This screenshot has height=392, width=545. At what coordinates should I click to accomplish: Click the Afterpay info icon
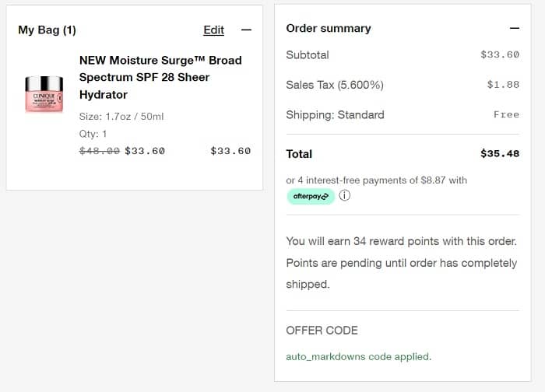[x=345, y=196]
